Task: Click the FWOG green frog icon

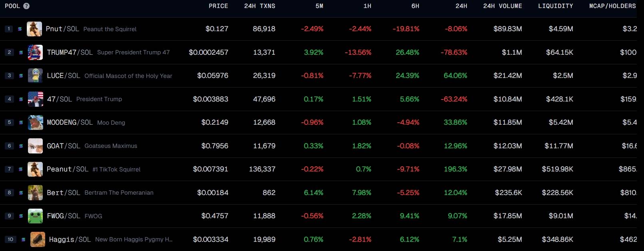Action: [35, 216]
